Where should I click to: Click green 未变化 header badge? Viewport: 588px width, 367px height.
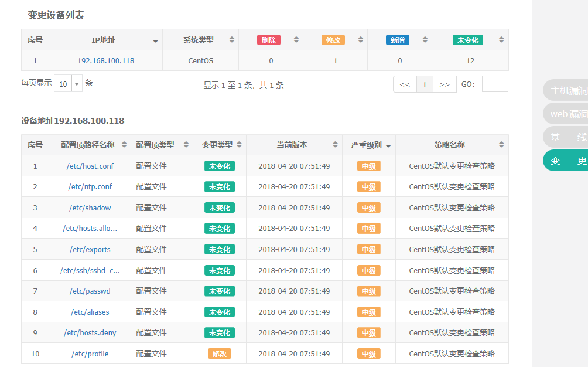(x=467, y=40)
